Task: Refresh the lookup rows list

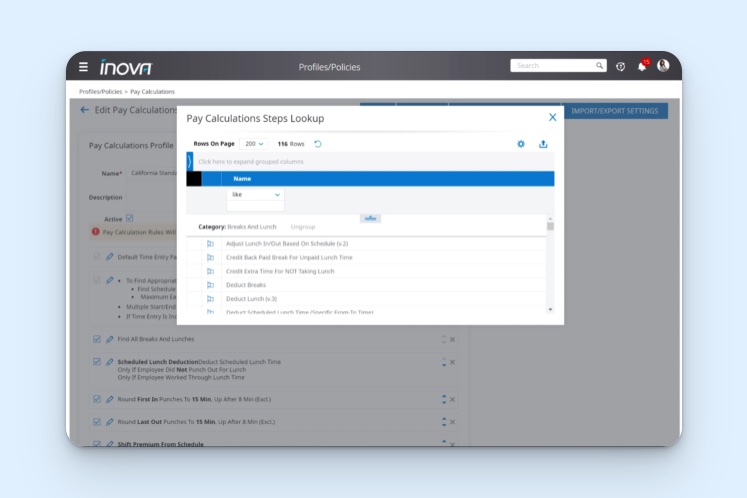Action: (318, 144)
